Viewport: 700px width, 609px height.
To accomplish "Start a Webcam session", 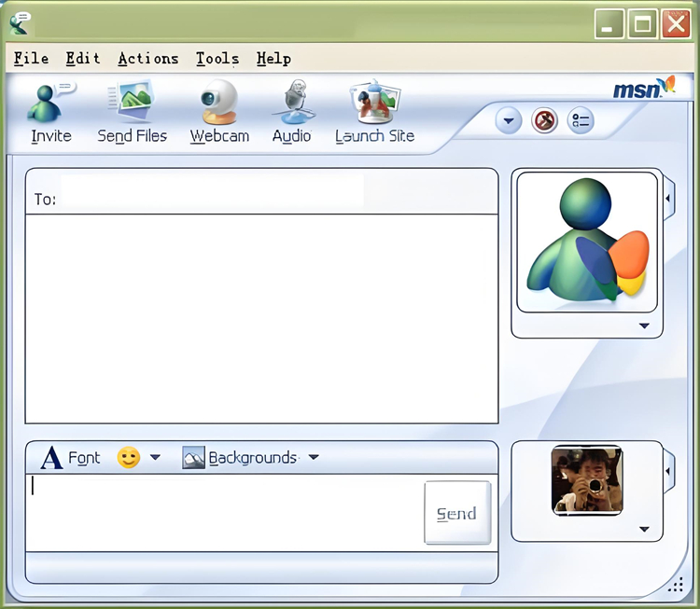I will 218,103.
